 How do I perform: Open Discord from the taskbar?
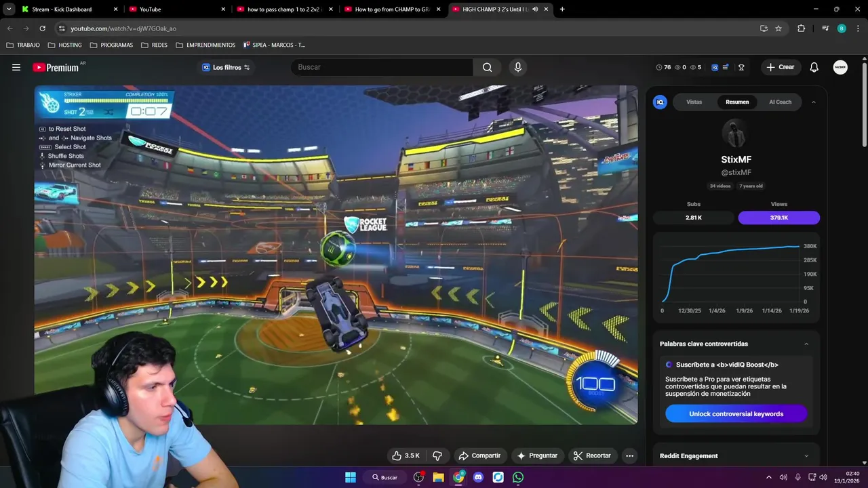click(478, 477)
